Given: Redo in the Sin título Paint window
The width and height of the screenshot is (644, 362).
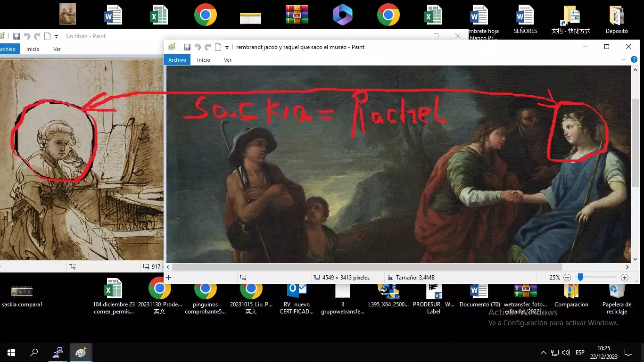Looking at the screenshot, I should coord(37,36).
